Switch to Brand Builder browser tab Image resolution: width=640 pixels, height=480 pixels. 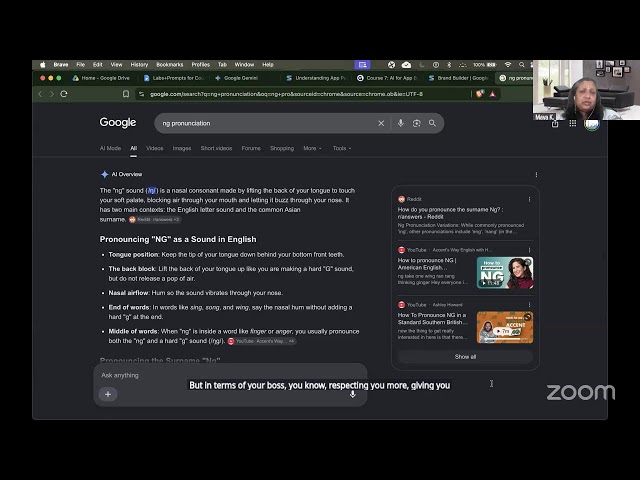tap(459, 78)
